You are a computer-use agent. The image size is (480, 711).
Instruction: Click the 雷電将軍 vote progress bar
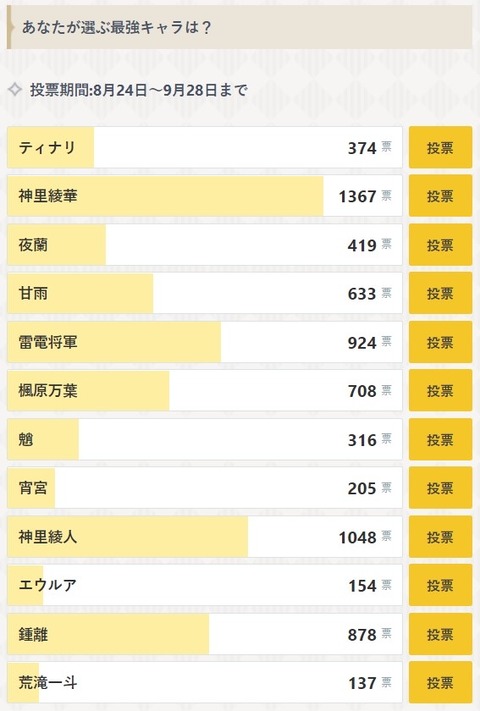(205, 342)
